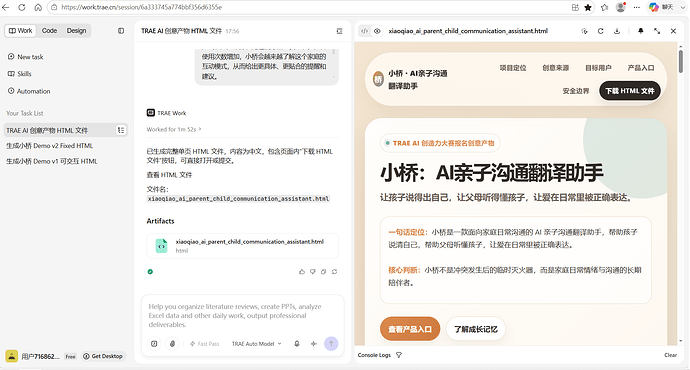Image resolution: width=690 pixels, height=370 pixels.
Task: Click the 查看 HTML 文件 link
Action: [x=169, y=175]
